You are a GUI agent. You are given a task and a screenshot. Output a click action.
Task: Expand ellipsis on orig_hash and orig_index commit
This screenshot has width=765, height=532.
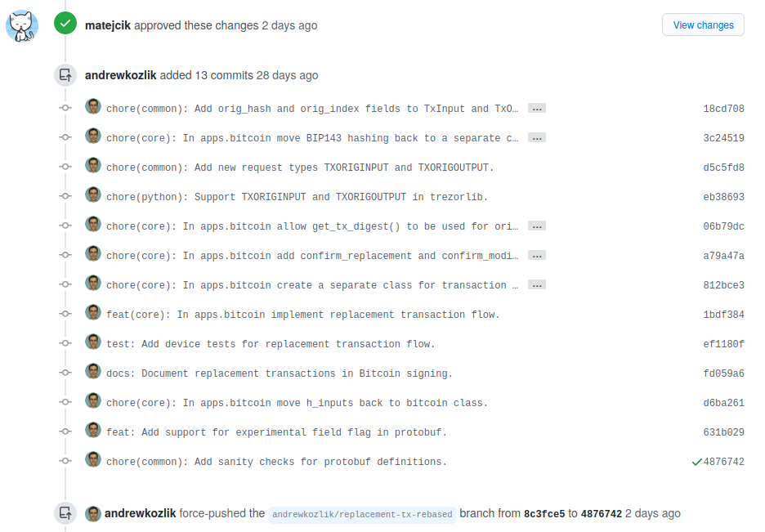point(537,108)
